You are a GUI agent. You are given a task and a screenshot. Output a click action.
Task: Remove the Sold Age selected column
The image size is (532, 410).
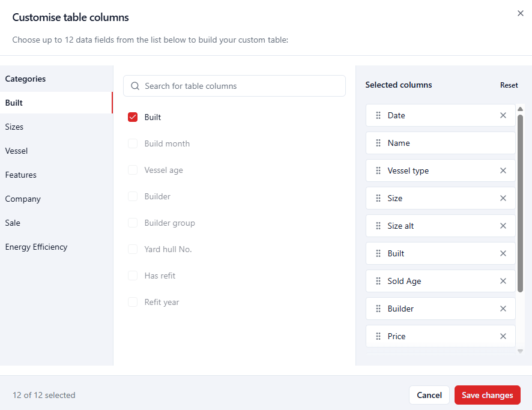click(x=503, y=281)
